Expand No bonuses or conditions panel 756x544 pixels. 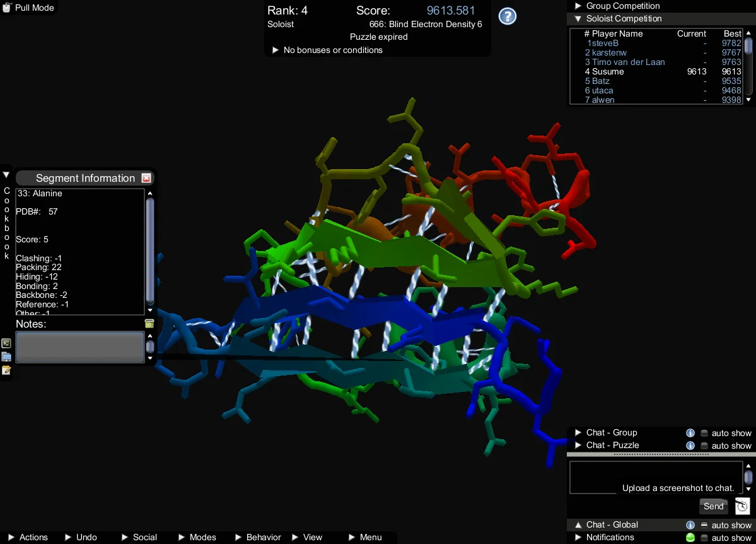tap(276, 50)
